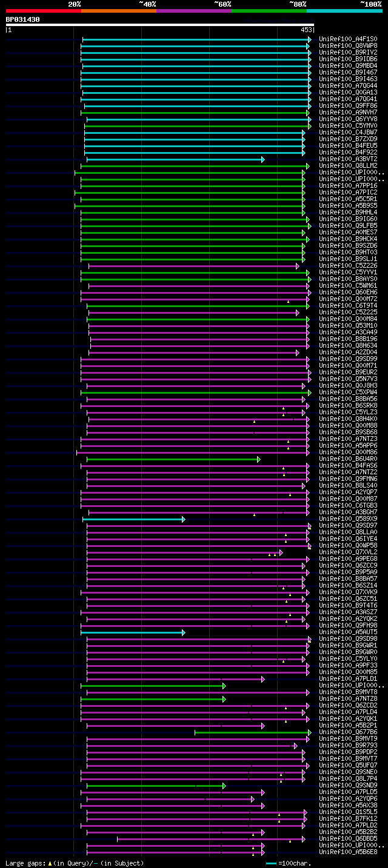This screenshot has width=388, height=868.
Task: Click the UniRef100_C5Z226 label
Action: (348, 265)
